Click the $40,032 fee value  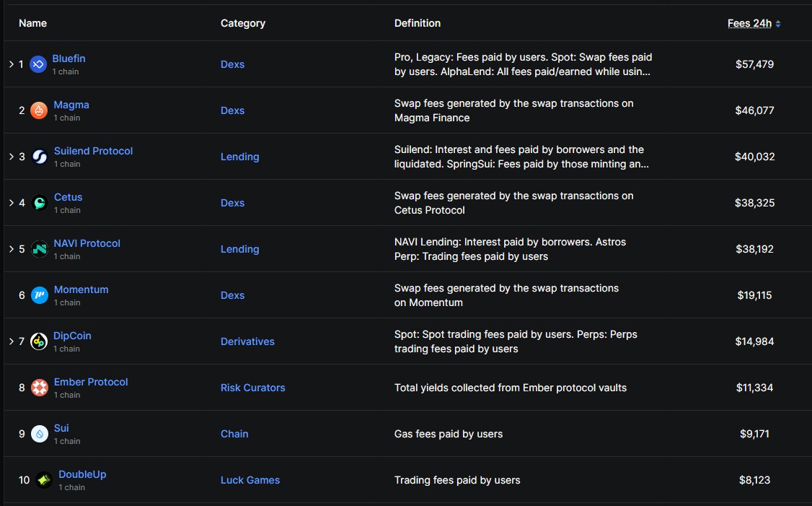(x=754, y=157)
